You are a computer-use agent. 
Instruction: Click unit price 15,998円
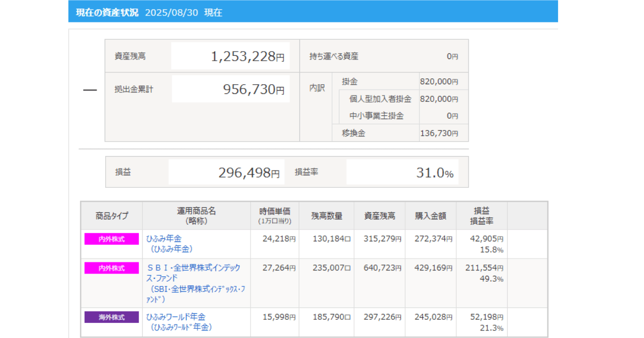tap(279, 317)
